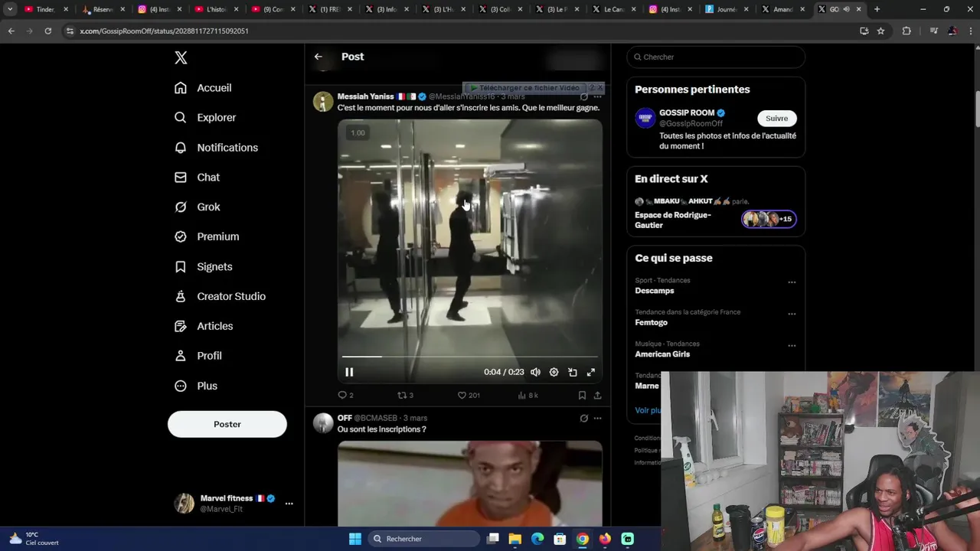Go to Accueil home page

coord(203,88)
